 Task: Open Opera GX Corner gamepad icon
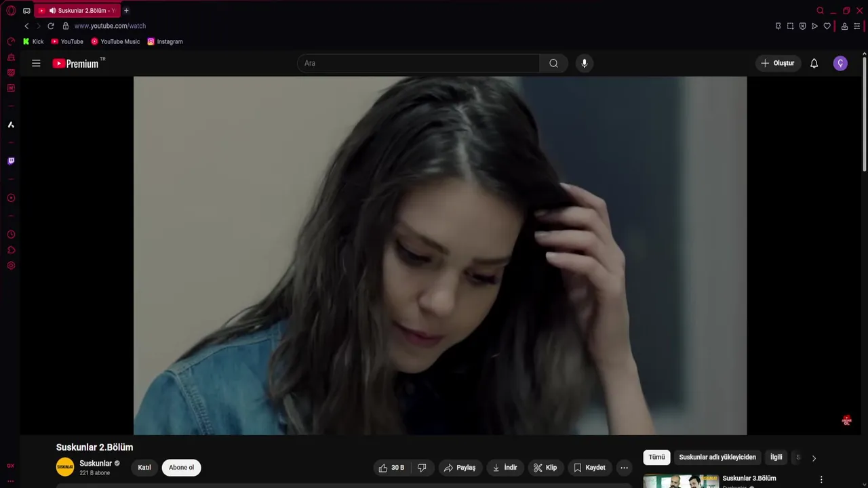[26, 11]
